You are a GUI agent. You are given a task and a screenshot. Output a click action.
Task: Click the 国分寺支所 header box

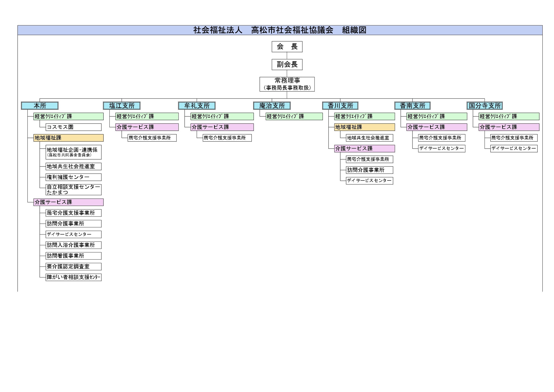(x=485, y=106)
